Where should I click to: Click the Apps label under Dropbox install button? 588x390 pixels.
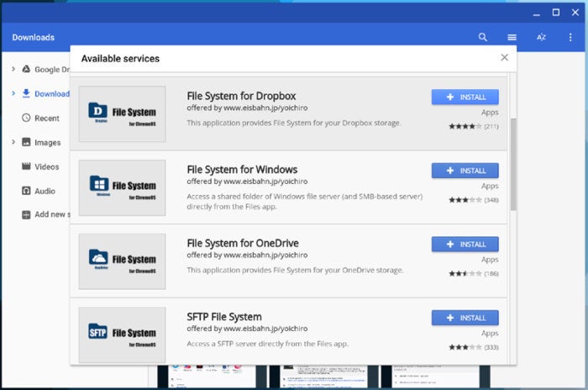click(490, 113)
